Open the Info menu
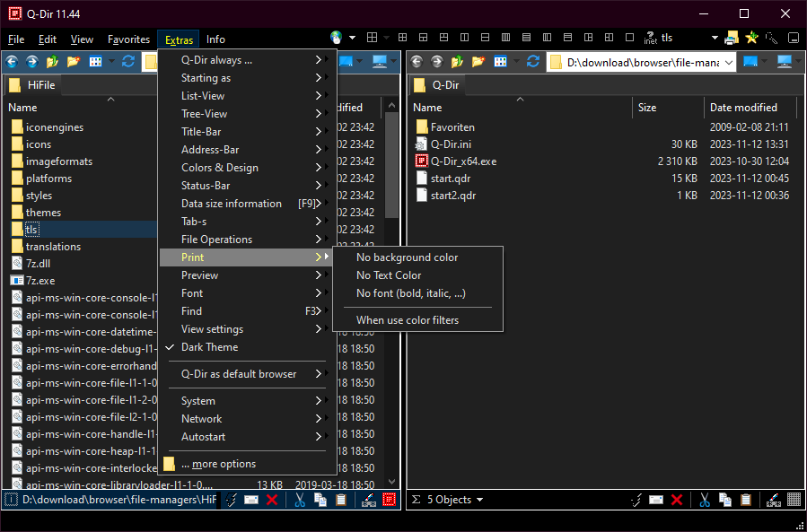The height and width of the screenshot is (532, 807). coord(215,39)
